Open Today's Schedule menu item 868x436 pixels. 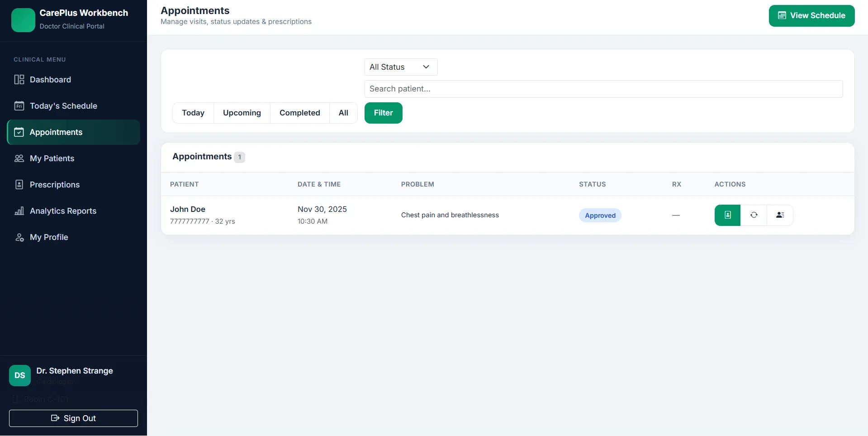click(73, 106)
